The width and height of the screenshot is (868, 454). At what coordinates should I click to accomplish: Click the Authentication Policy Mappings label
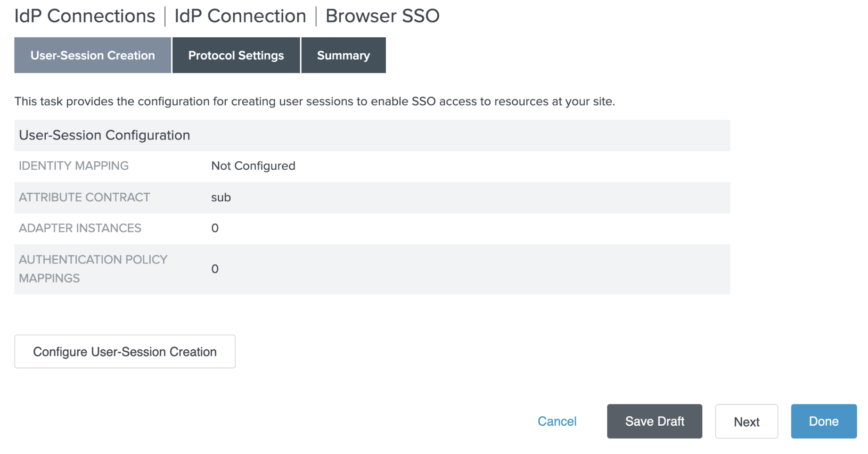(x=93, y=269)
